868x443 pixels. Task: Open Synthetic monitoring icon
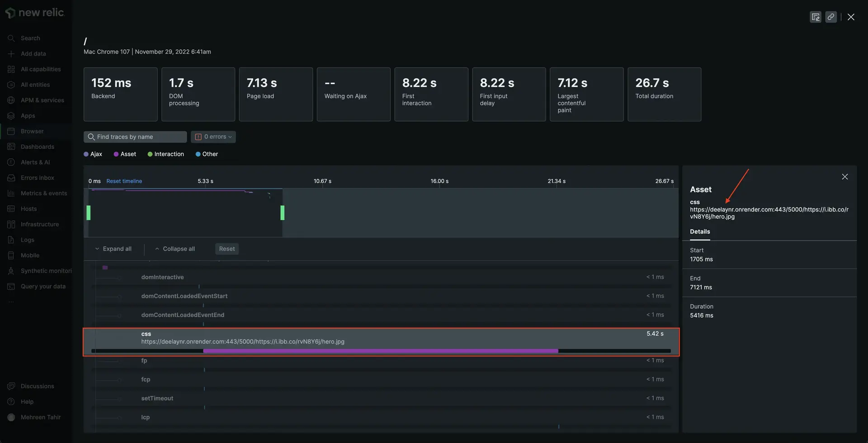[11, 271]
